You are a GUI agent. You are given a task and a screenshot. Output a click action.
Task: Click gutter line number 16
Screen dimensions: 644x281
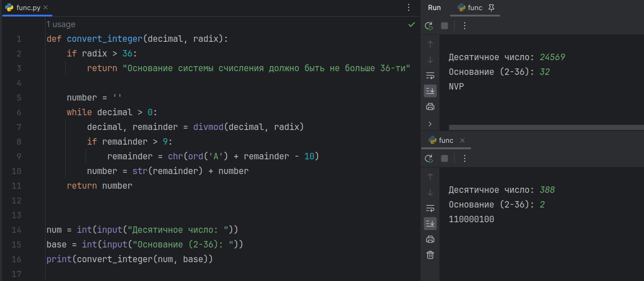pyautogui.click(x=17, y=259)
